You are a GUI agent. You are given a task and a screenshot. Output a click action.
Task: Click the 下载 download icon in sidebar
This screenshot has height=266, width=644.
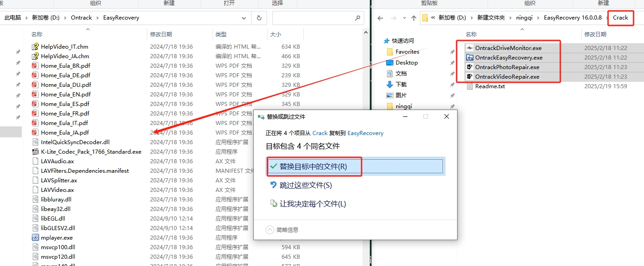pyautogui.click(x=389, y=84)
